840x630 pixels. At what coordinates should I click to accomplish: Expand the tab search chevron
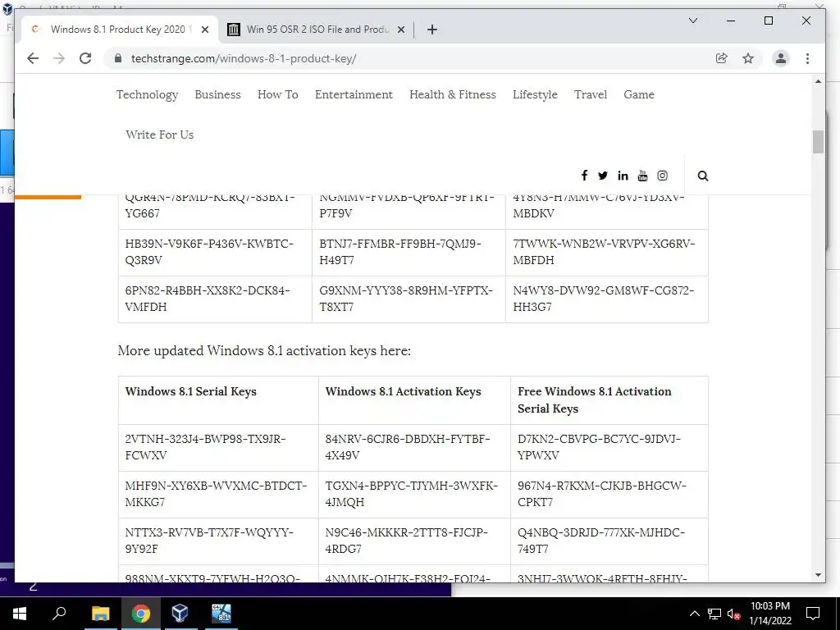point(692,21)
